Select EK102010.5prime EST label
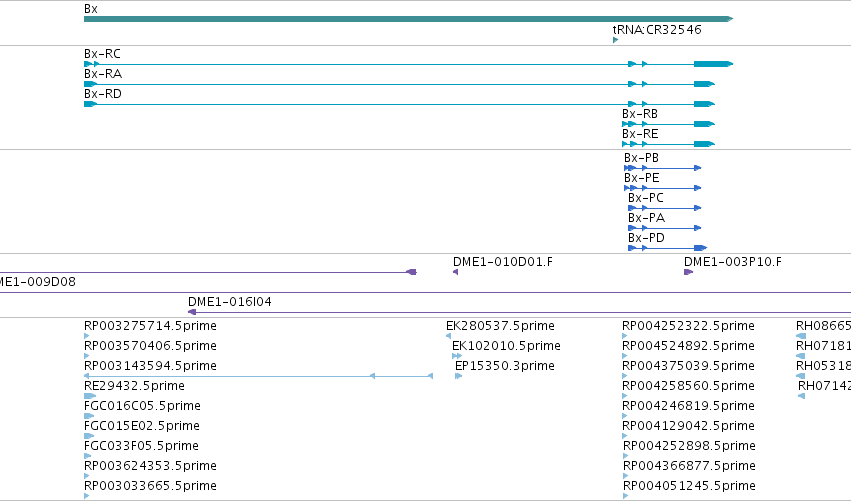This screenshot has height=501, width=851. point(506,346)
